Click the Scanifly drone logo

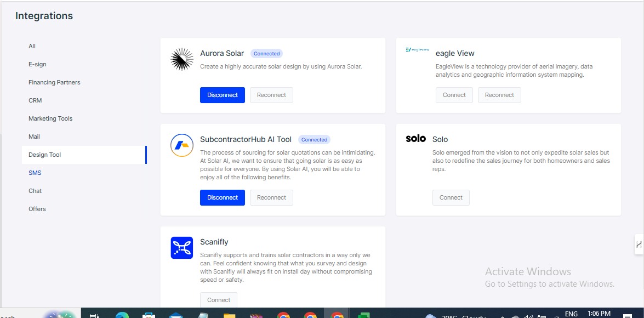[x=182, y=248]
